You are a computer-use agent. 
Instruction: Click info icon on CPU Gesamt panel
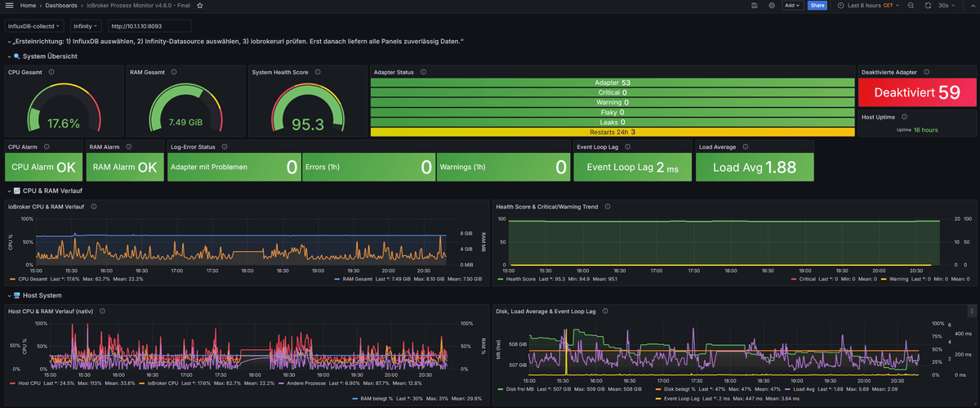pyautogui.click(x=51, y=72)
